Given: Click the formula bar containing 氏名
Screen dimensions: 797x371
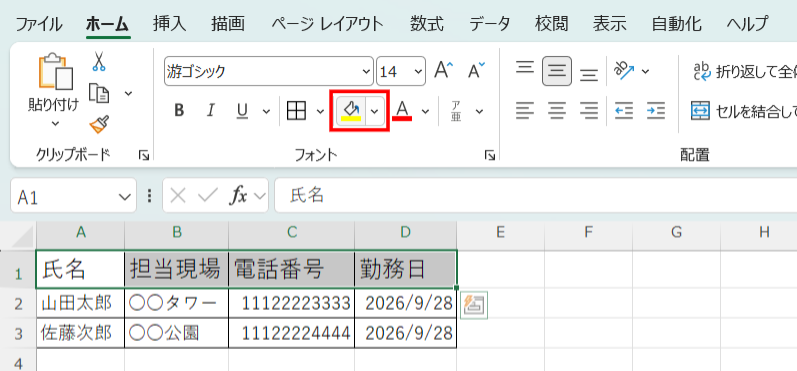Looking at the screenshot, I should tap(536, 195).
